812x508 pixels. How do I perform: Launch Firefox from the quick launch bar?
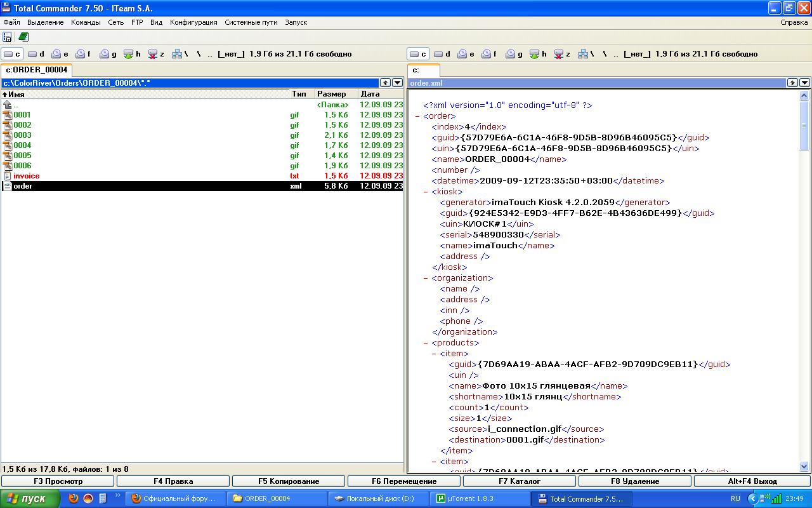74,498
